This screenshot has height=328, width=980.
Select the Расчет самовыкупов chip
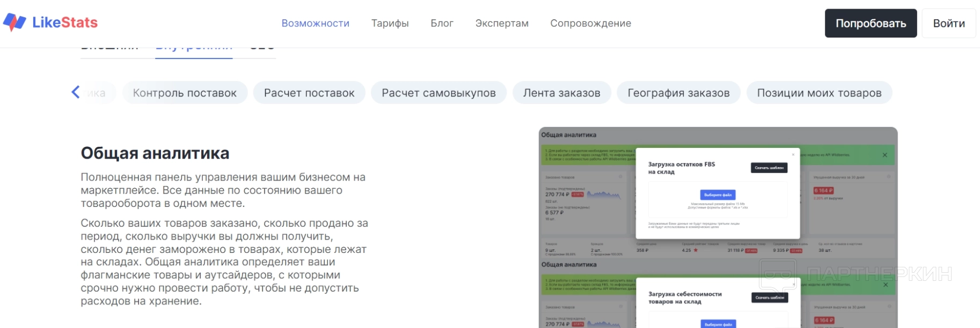(438, 93)
